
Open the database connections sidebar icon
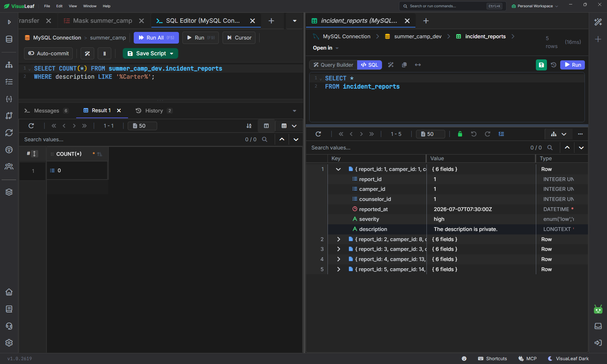pos(9,39)
